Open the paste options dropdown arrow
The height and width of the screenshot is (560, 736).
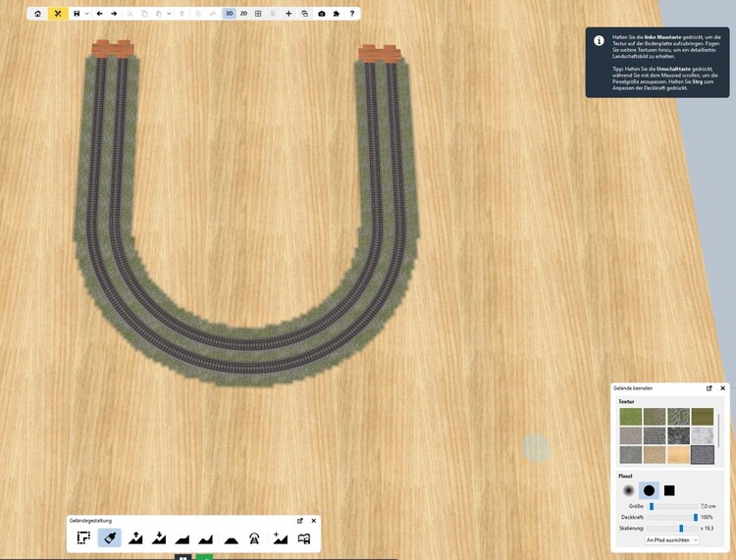[169, 14]
